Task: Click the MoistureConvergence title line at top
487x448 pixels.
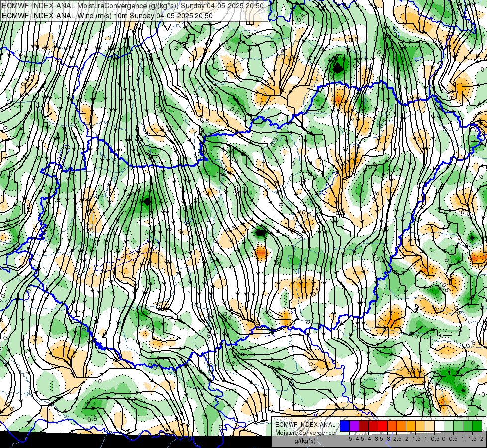Action: 133,6
